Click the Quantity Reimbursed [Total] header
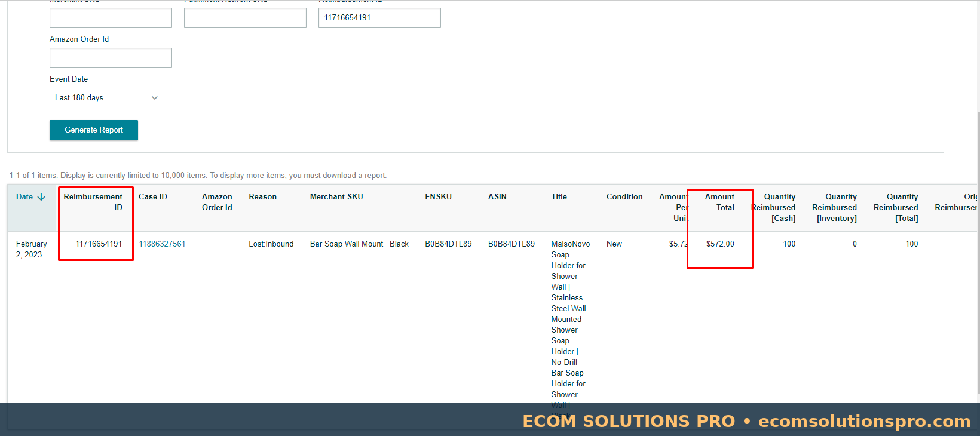Image resolution: width=980 pixels, height=436 pixels. coord(896,207)
